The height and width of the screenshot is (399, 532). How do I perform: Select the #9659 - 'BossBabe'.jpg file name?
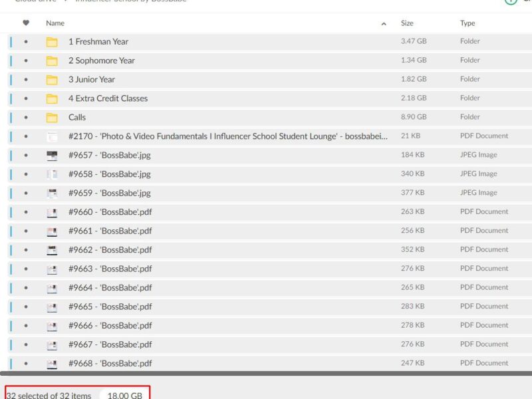[x=110, y=194]
